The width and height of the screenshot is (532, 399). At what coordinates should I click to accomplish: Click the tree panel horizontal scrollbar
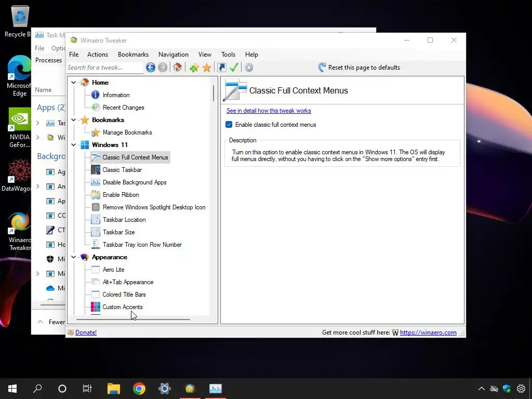pyautogui.click(x=134, y=320)
